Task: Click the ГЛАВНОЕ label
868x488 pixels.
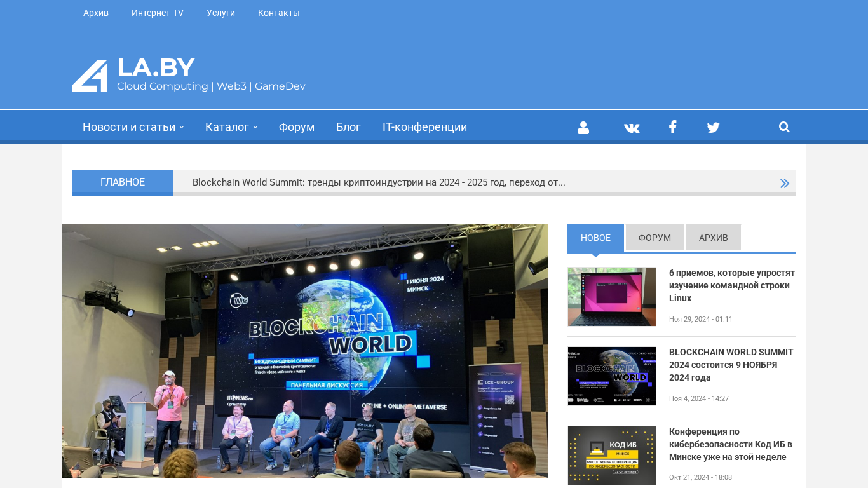Action: click(x=123, y=182)
